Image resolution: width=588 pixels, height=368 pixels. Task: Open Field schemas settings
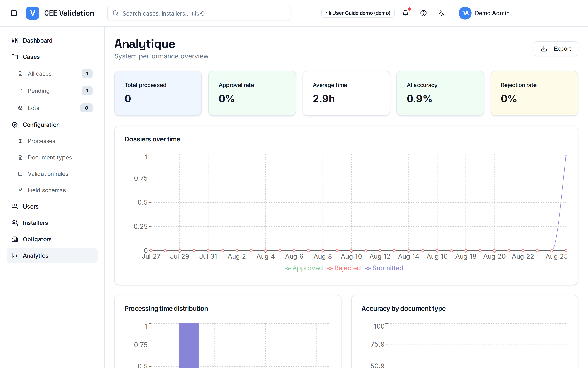55,190
